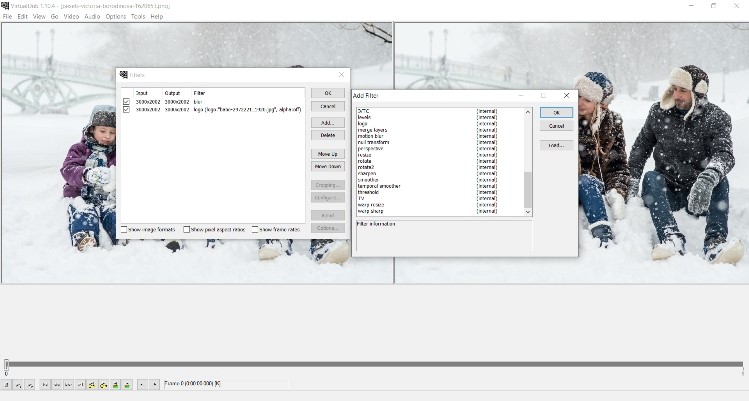This screenshot has width=749, height=401.
Task: Click Delete in the Filters dialog
Action: [x=327, y=135]
